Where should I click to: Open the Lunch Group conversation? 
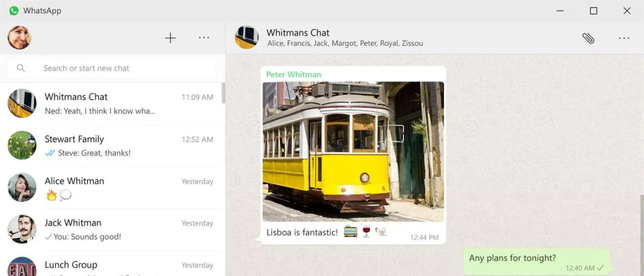(111, 264)
